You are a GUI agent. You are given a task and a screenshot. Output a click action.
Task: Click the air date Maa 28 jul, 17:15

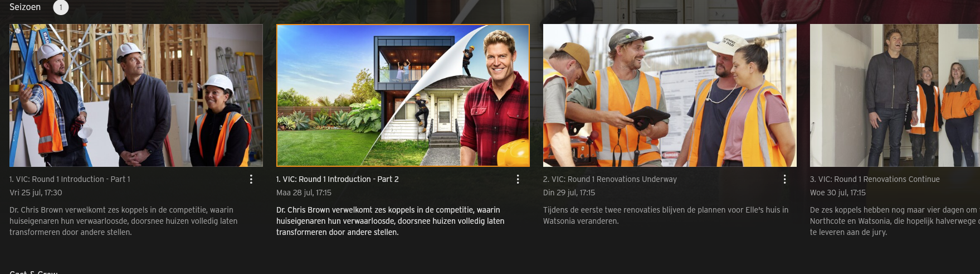point(304,193)
